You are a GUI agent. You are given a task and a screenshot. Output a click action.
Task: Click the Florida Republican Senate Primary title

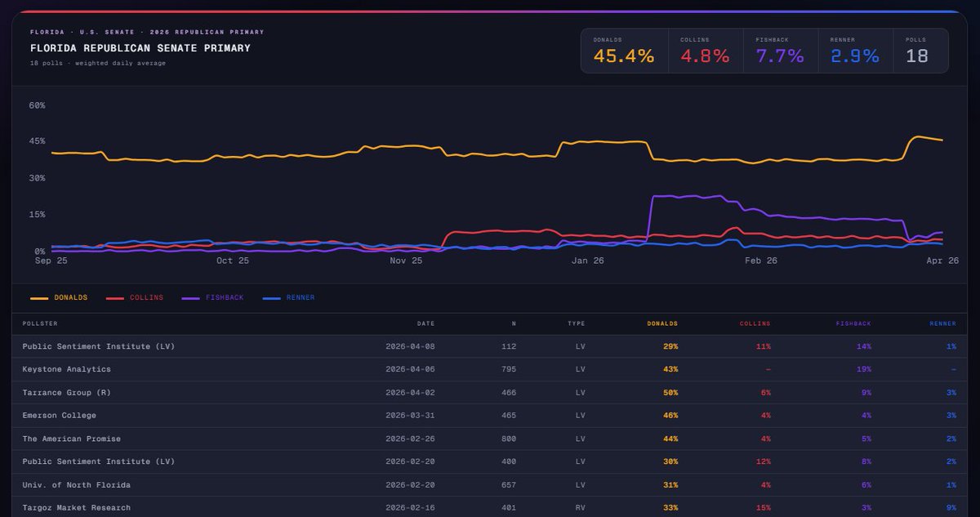coord(140,48)
